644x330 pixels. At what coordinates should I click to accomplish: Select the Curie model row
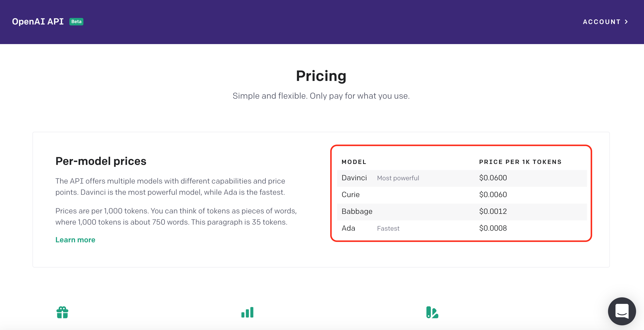[462, 195]
